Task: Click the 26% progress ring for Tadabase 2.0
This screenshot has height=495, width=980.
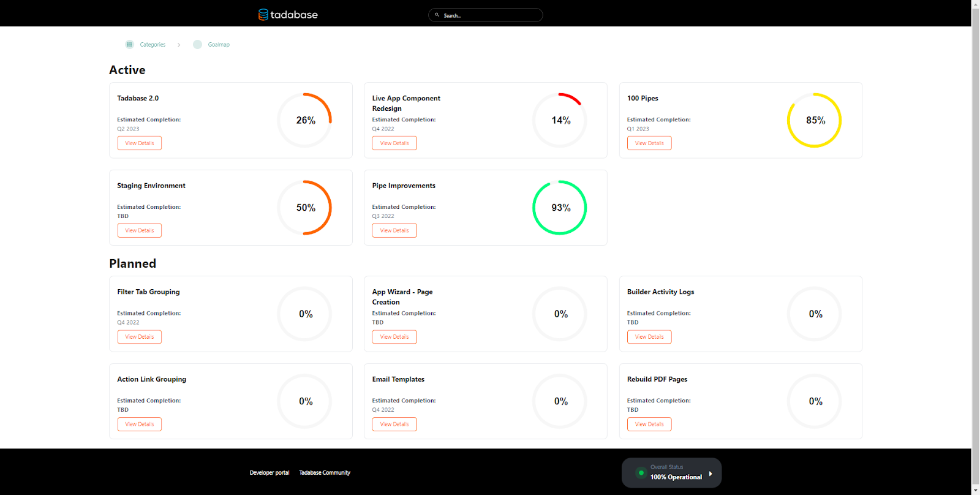Action: coord(305,120)
